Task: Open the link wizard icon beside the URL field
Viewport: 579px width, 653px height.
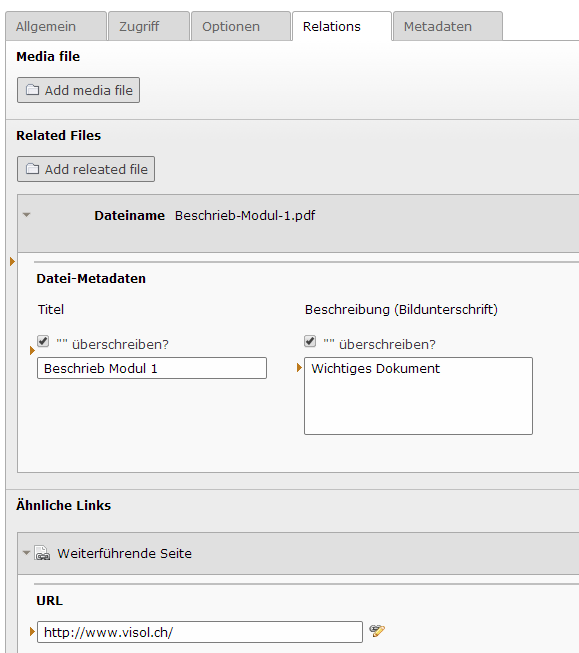Action: click(377, 631)
